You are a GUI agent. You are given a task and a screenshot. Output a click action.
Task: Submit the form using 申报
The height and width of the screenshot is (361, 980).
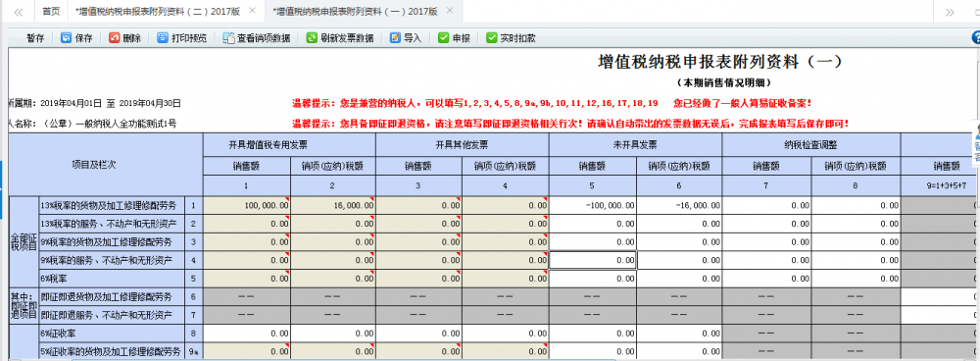pos(454,38)
